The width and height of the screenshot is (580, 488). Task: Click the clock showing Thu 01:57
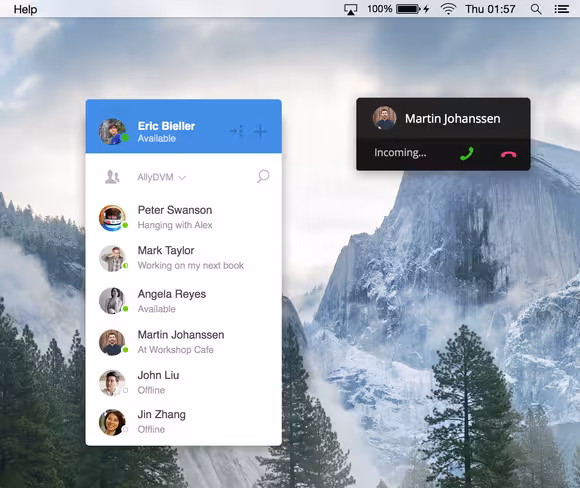click(490, 9)
